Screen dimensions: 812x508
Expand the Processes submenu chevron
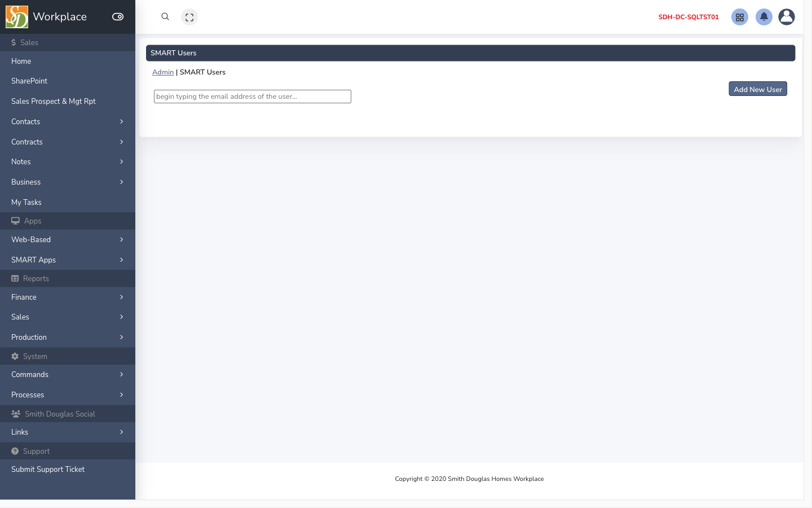[121, 395]
